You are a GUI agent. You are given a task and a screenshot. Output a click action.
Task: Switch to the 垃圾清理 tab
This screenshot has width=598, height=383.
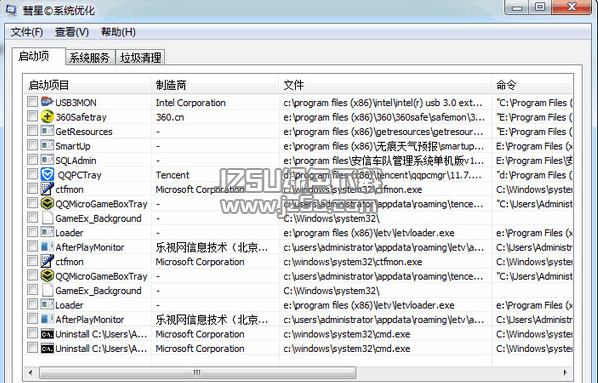click(x=140, y=58)
